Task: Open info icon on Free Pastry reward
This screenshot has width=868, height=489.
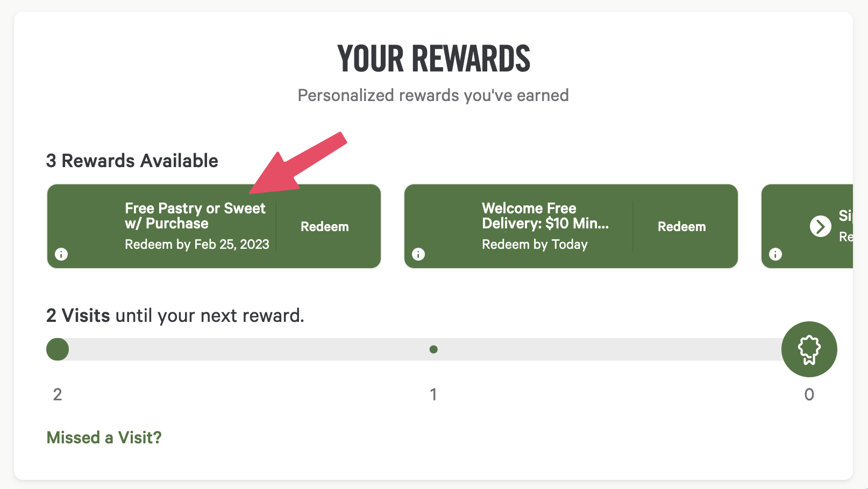Action: click(61, 254)
